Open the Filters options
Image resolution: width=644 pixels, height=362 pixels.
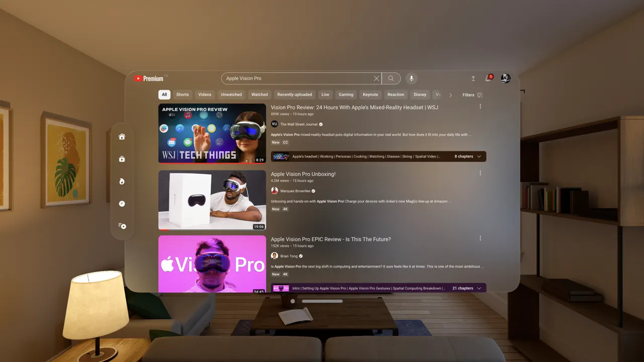tap(472, 95)
